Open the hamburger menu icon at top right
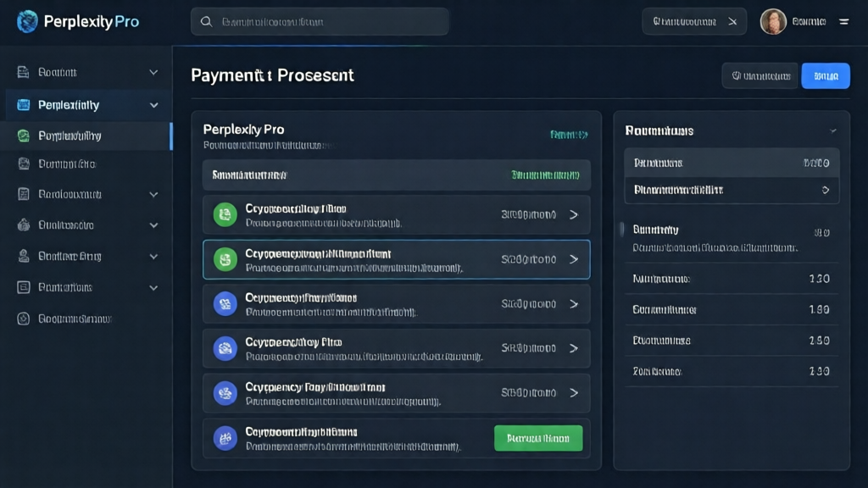The height and width of the screenshot is (488, 868). [x=843, y=22]
